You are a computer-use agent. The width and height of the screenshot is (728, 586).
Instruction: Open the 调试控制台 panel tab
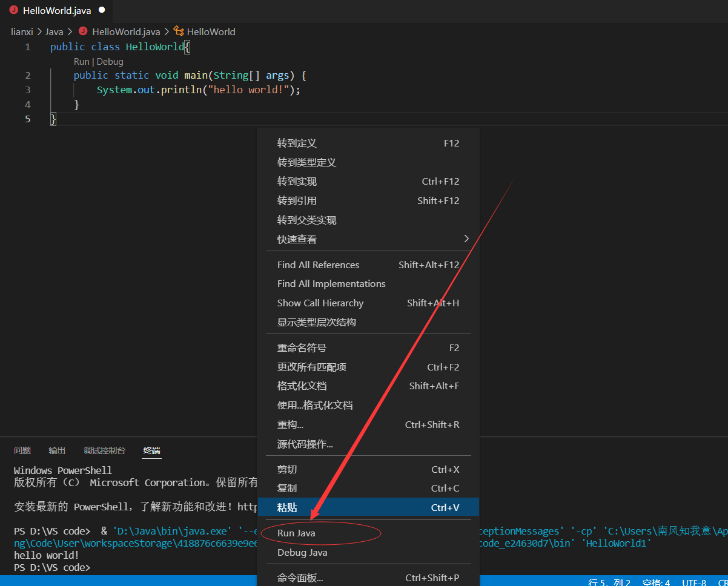coord(104,450)
